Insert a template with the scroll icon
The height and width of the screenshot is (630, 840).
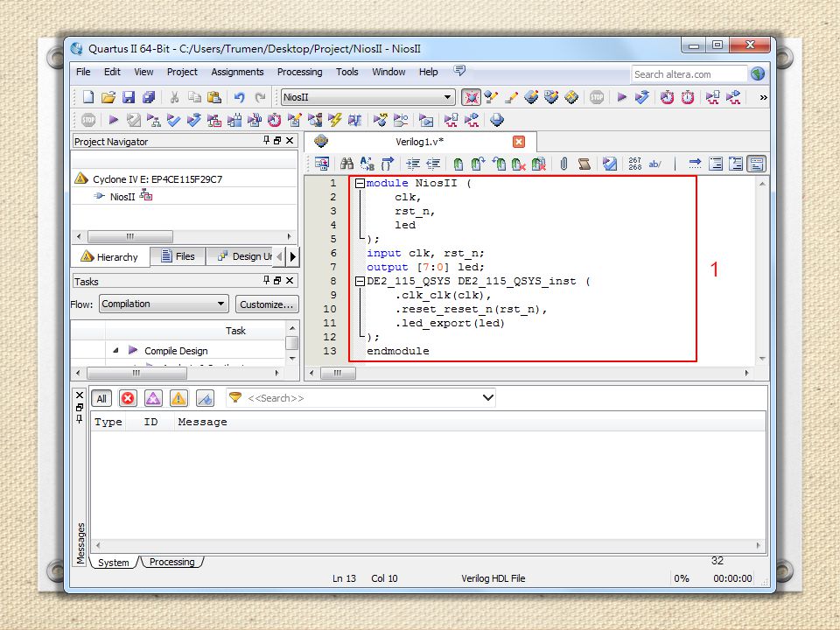coord(584,164)
